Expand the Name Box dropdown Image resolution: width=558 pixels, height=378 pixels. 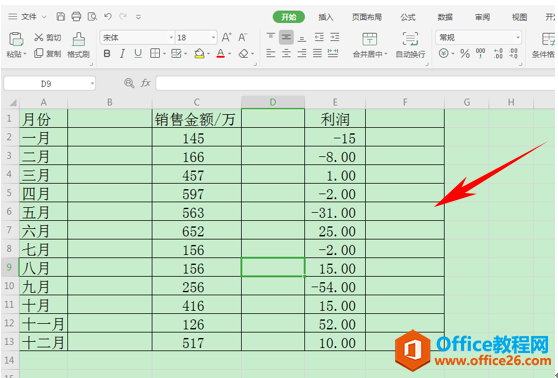92,83
